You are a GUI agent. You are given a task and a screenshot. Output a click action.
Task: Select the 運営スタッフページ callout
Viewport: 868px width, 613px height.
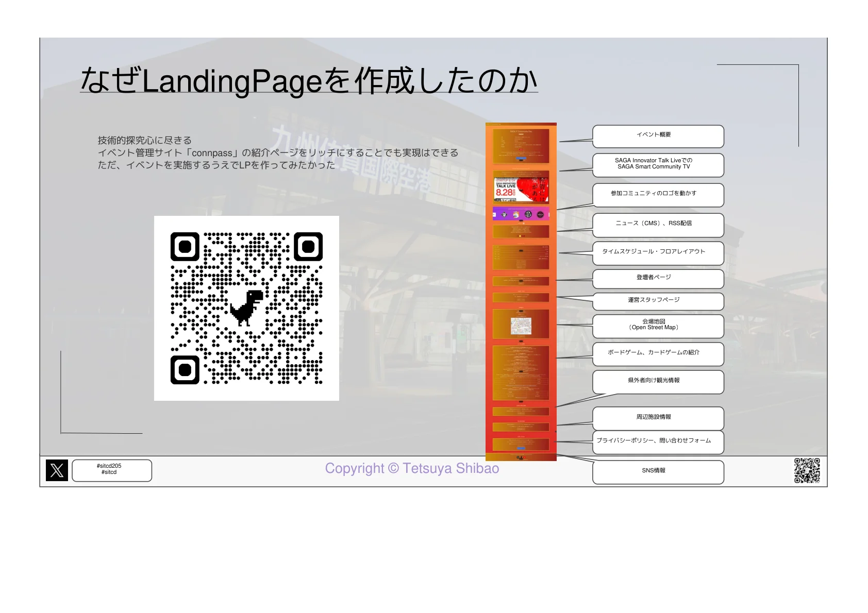pos(658,301)
